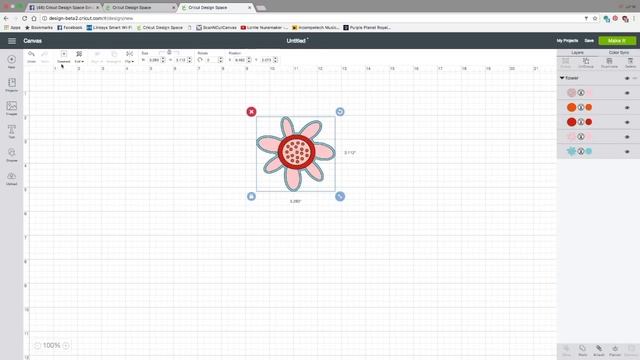640x360 pixels.
Task: Click the Undo arrow in toolbar
Action: coord(31,57)
